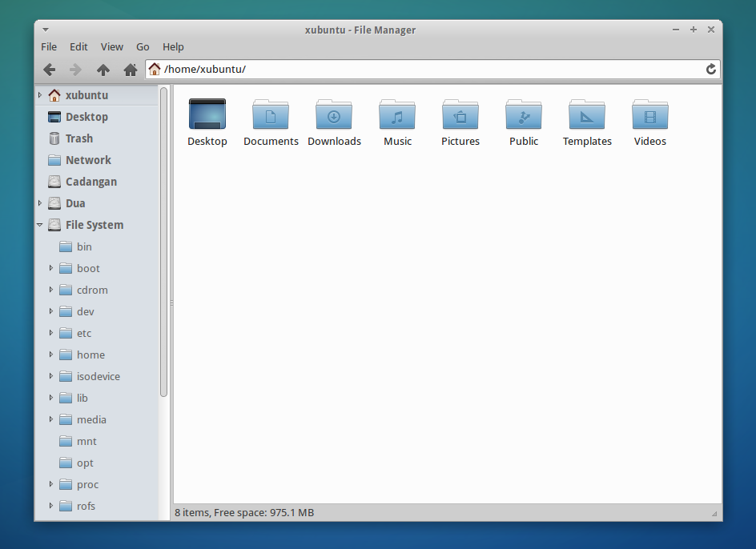Open Trash from the sidebar
This screenshot has height=549, width=756.
pyautogui.click(x=82, y=138)
